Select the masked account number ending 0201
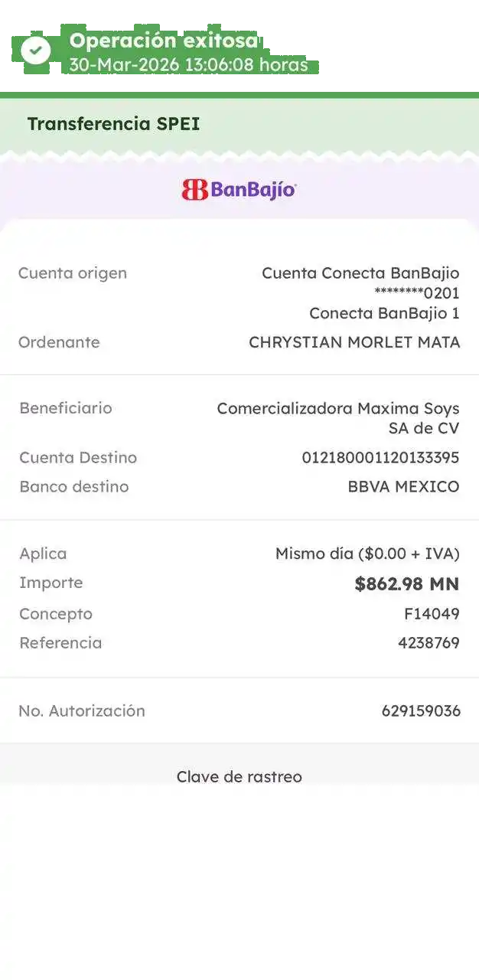This screenshot has width=479, height=980. 416,293
